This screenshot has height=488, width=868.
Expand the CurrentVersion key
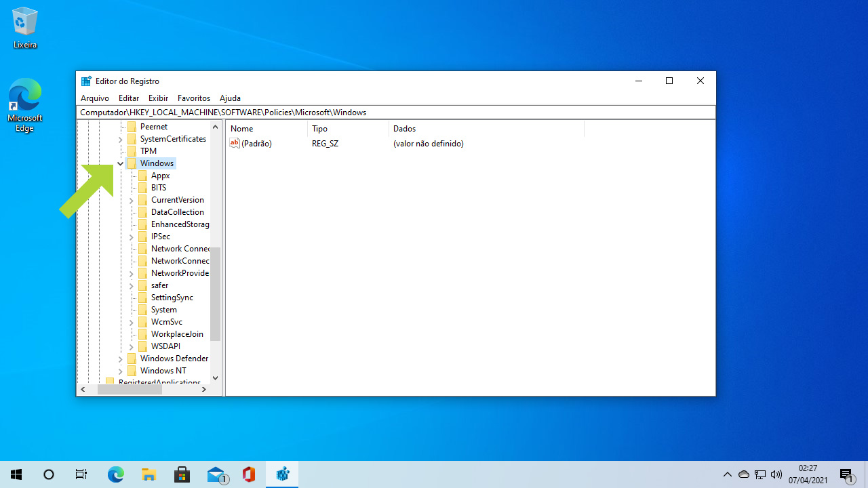pyautogui.click(x=132, y=200)
